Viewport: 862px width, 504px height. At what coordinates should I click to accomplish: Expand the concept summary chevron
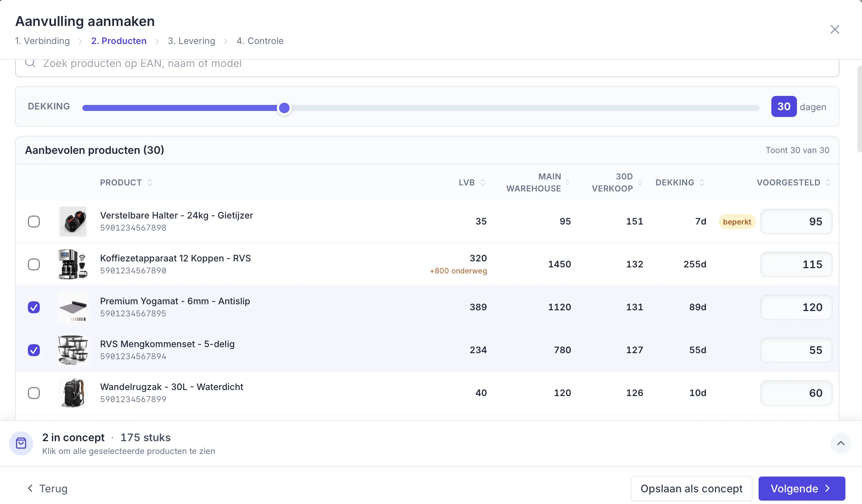(841, 443)
